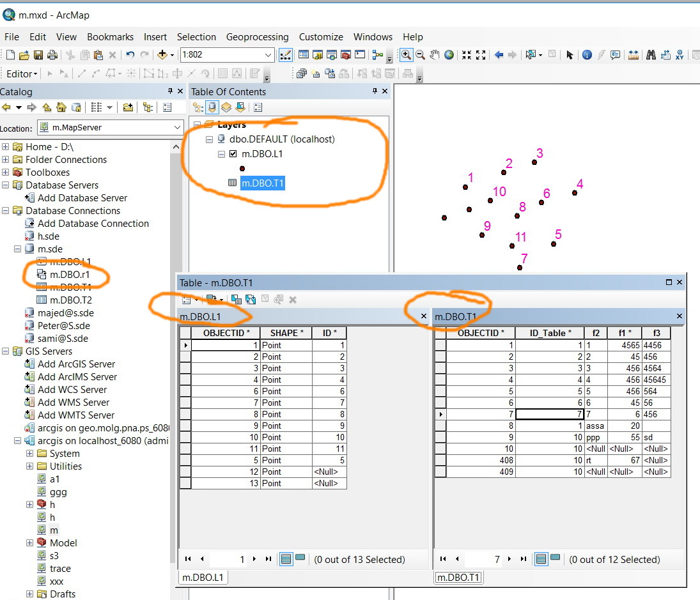The width and height of the screenshot is (700, 600).
Task: Switch to the m.DBO.L1 bottom table tab
Action: click(203, 577)
